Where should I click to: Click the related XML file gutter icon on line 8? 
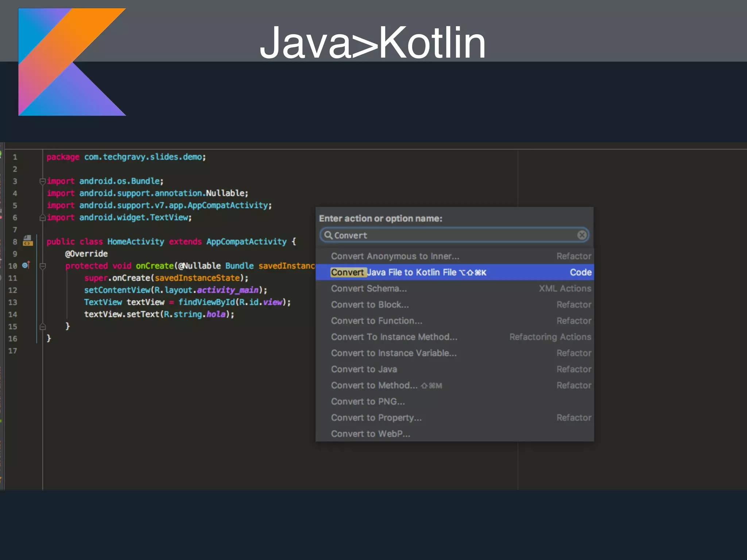point(28,241)
